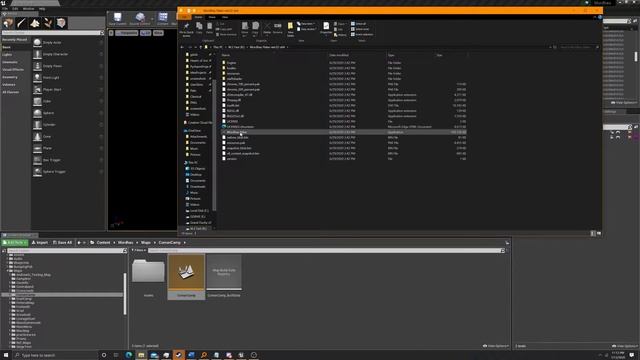Click the Delete icon in Explorer ribbon
The width and height of the screenshot is (640, 360).
pos(267,29)
